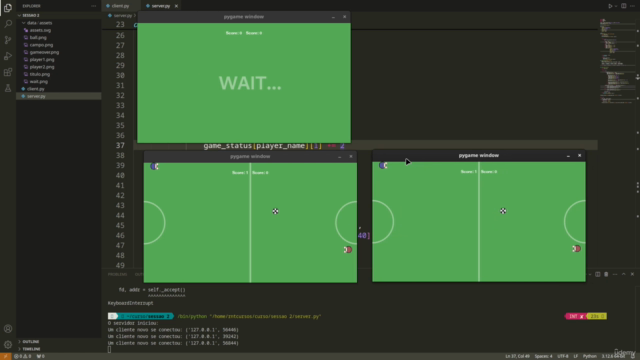Kill terminal with the trash icon

[x=606, y=274]
